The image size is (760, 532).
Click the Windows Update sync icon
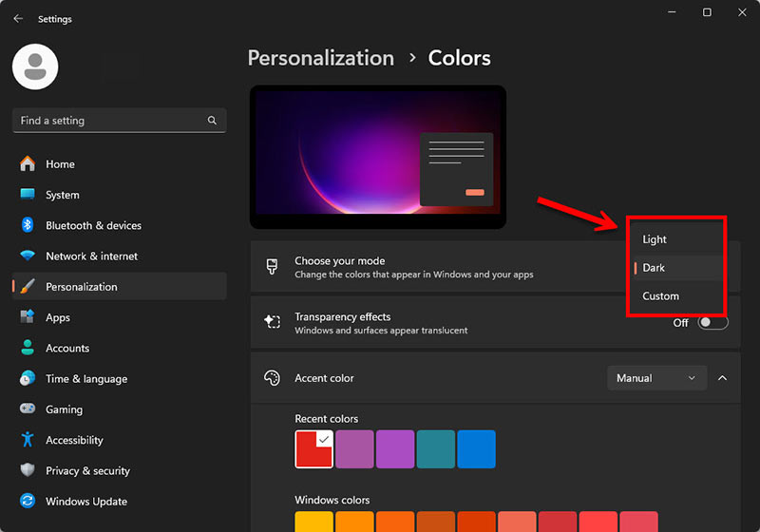[x=28, y=501]
